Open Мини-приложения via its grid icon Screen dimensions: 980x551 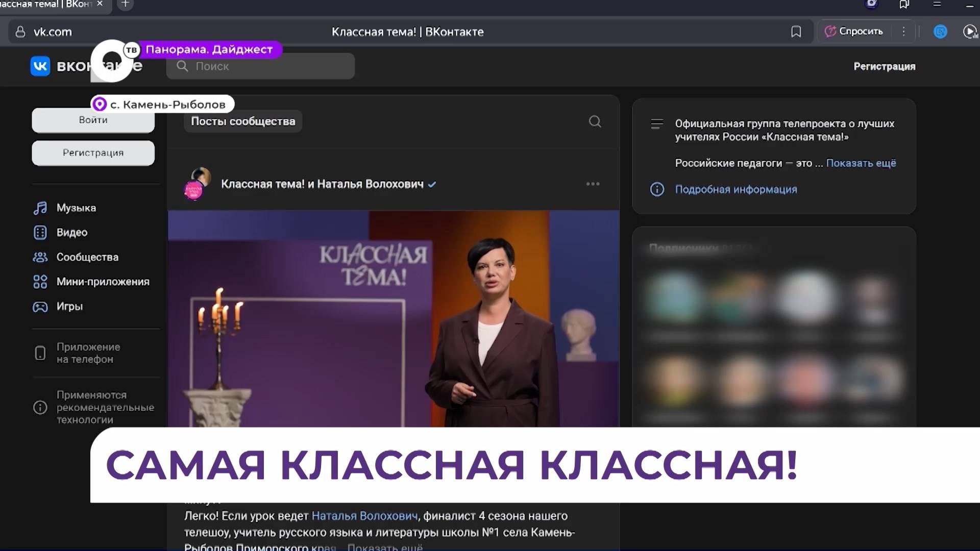[40, 282]
